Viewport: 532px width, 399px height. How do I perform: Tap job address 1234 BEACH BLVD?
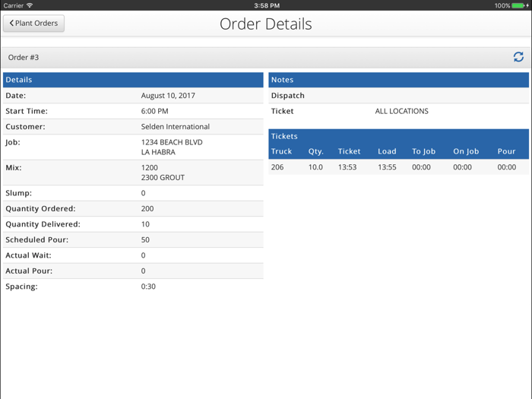pyautogui.click(x=172, y=142)
